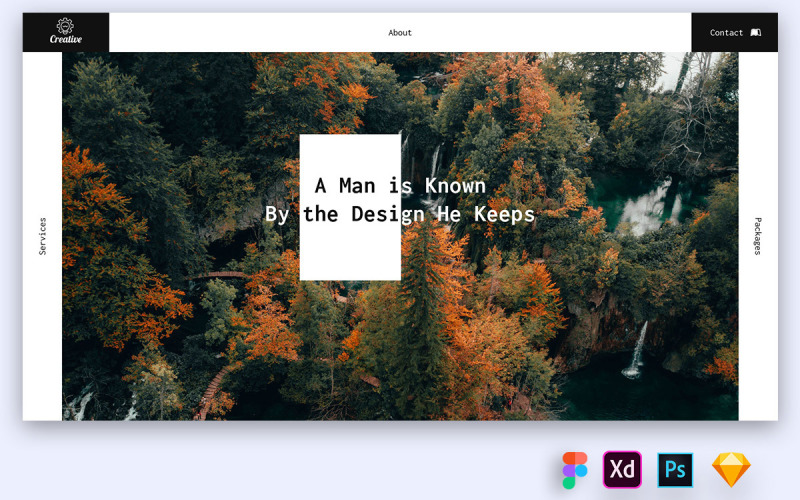
Task: Click the white rectangle behind the headline
Action: [350, 255]
